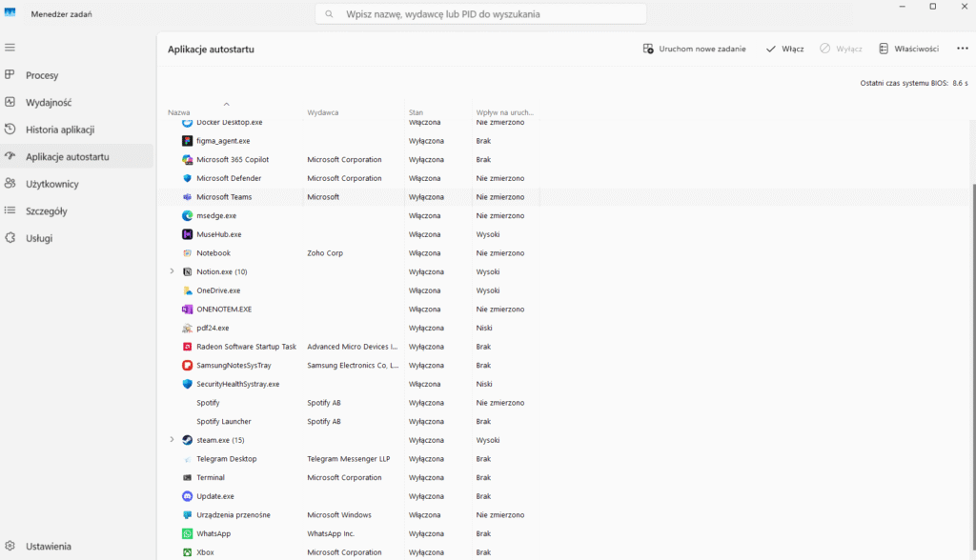Click the Urządzenia przenośne icon
976x560 pixels.
tap(188, 514)
